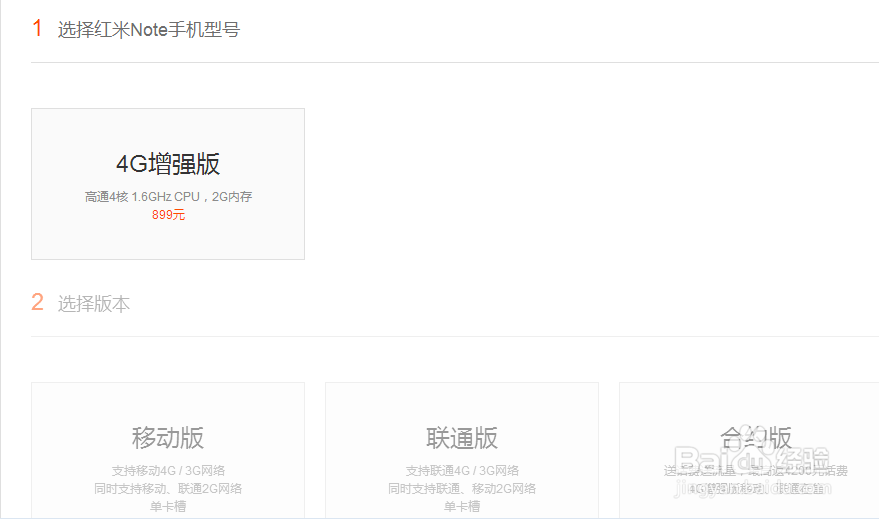Choose the 合约版 version card

point(749,451)
